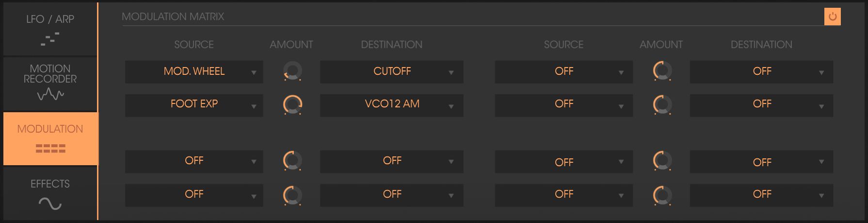This screenshot has width=868, height=223.
Task: Open the top-right OFF destination dropdown
Action: pyautogui.click(x=761, y=72)
